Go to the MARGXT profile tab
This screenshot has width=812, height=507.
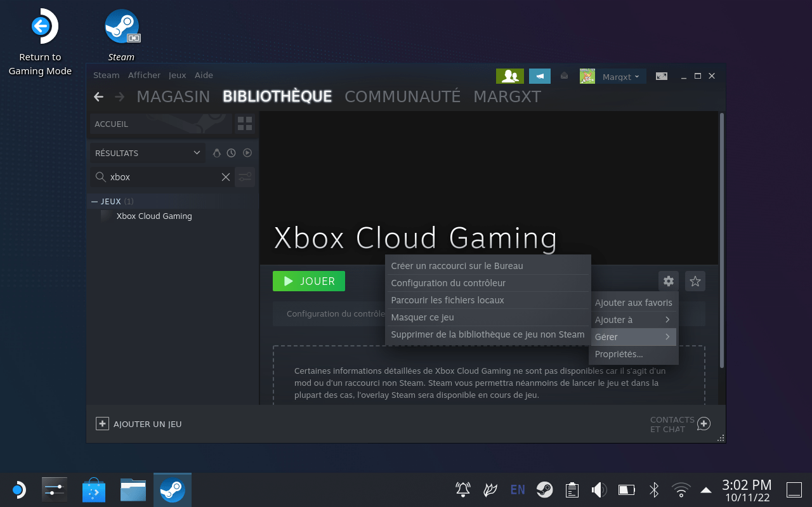(507, 96)
